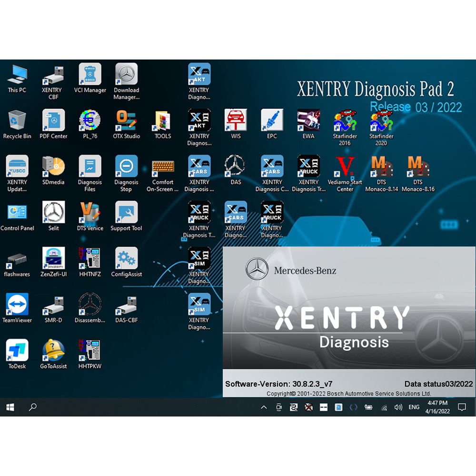Screen dimensions: 476x476
Task: Show hidden system tray icons
Action: pos(264,407)
